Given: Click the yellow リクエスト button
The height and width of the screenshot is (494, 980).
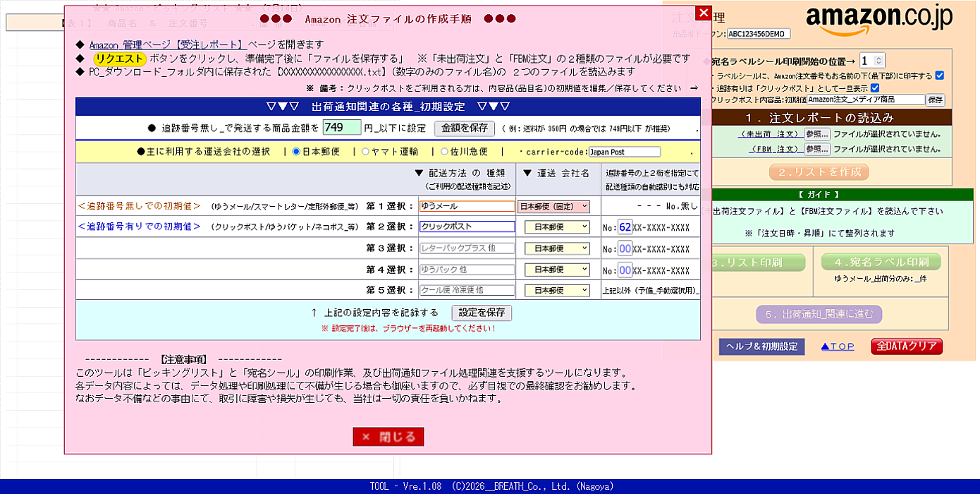Looking at the screenshot, I should 120,59.
